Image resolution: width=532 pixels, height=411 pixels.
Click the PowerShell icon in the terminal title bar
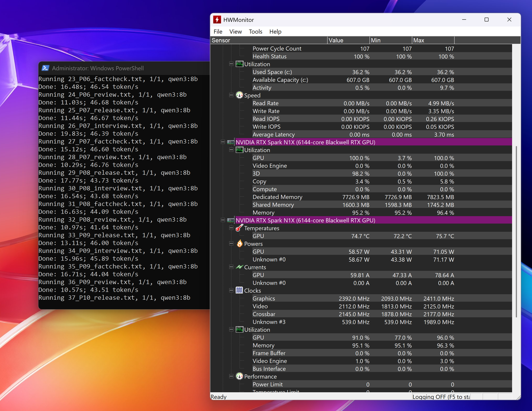(x=45, y=68)
